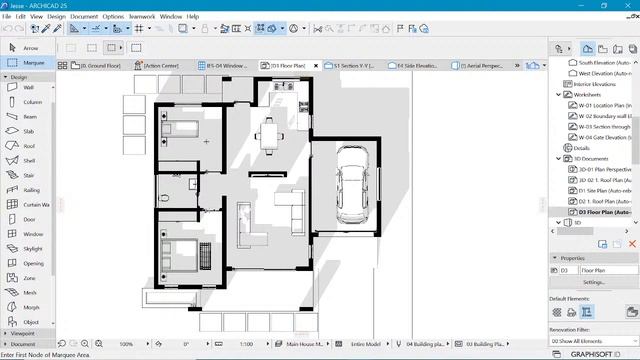
Task: Select D1 Site Plan in Navigator
Action: 600,191
